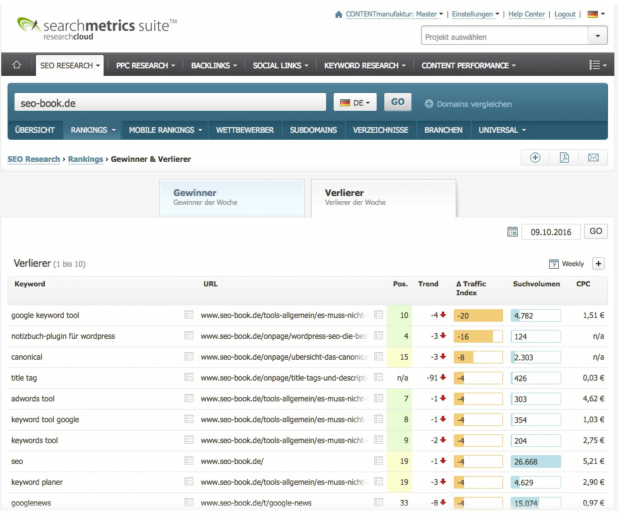Click the Logout link
620x517 pixels.
point(565,14)
